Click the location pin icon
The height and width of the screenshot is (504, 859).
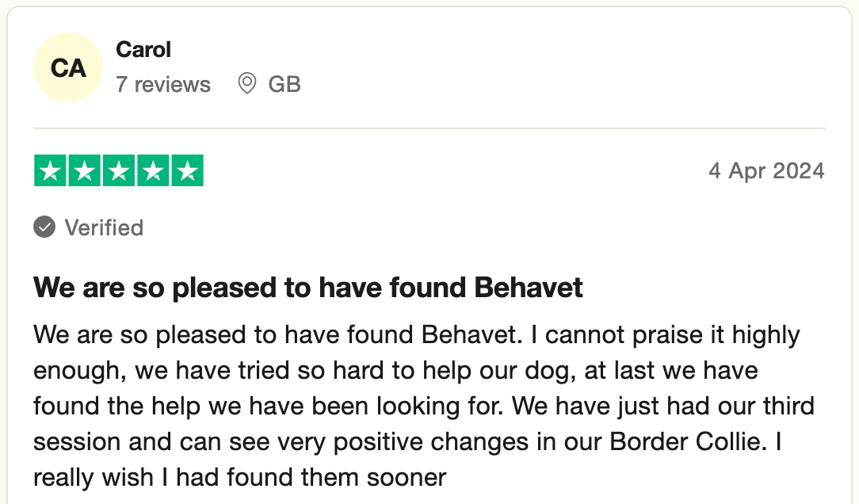pos(247,83)
